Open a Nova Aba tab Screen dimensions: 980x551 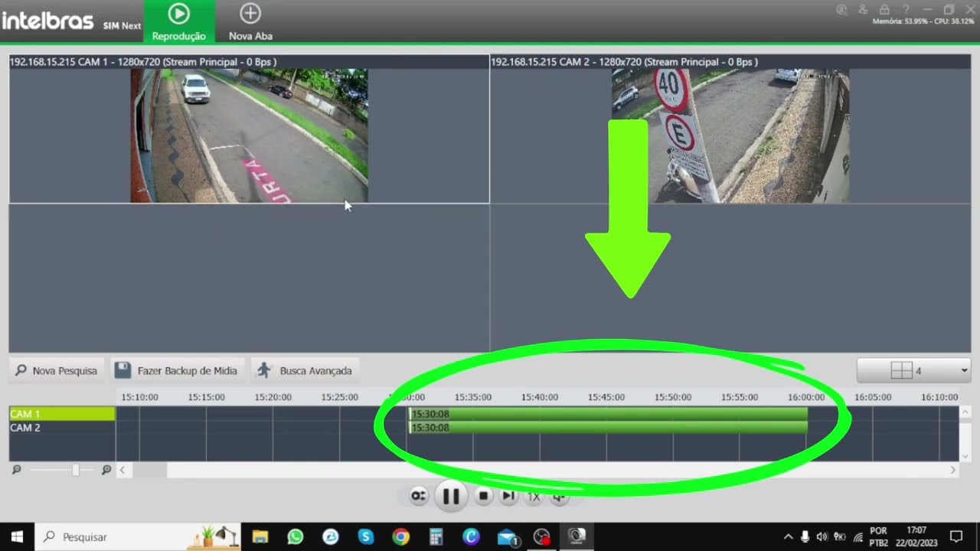coord(250,21)
